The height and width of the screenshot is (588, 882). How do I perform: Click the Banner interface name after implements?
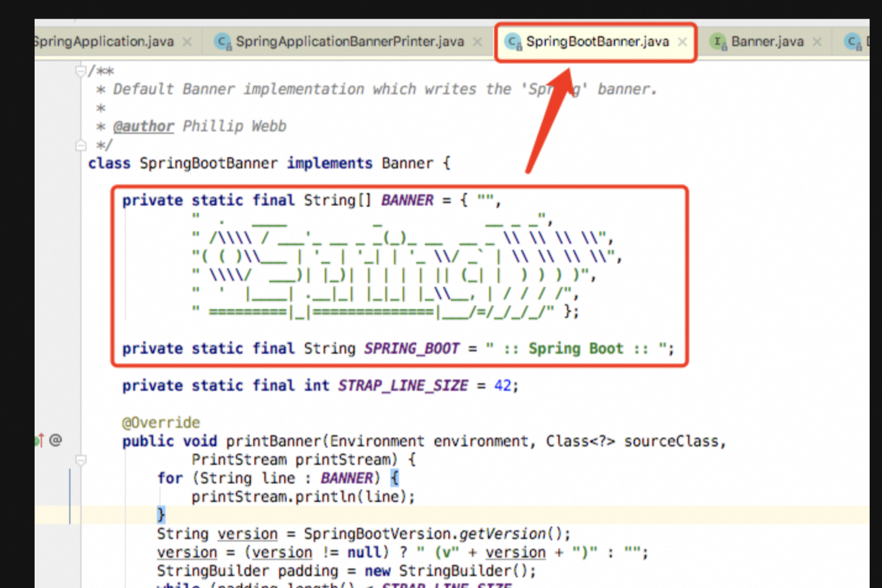tap(408, 163)
